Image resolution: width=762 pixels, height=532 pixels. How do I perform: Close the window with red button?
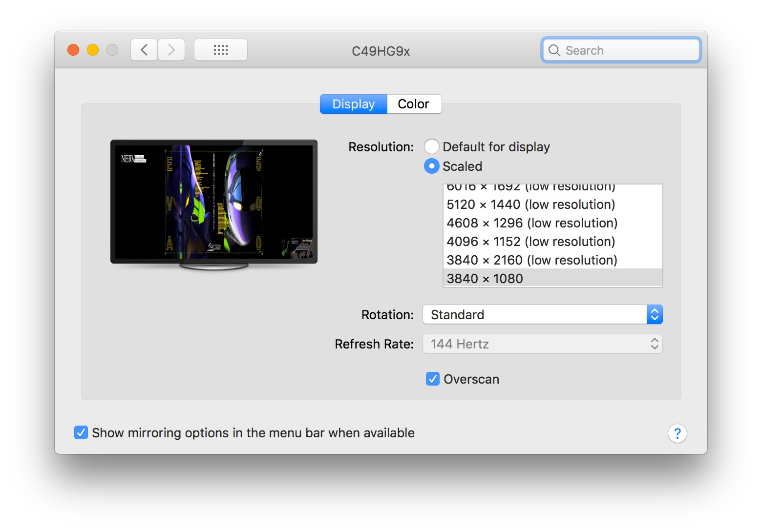73,50
